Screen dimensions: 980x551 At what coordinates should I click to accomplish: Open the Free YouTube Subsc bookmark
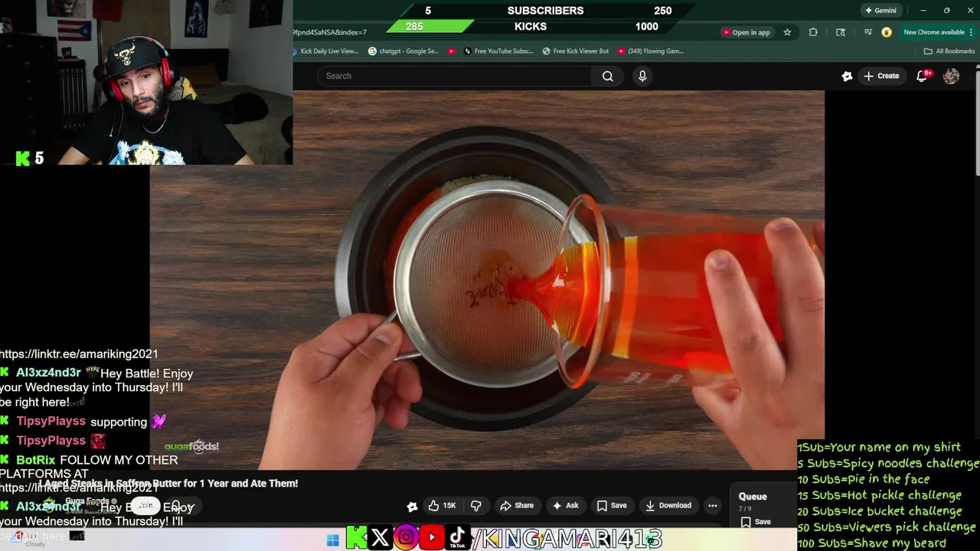coord(498,51)
